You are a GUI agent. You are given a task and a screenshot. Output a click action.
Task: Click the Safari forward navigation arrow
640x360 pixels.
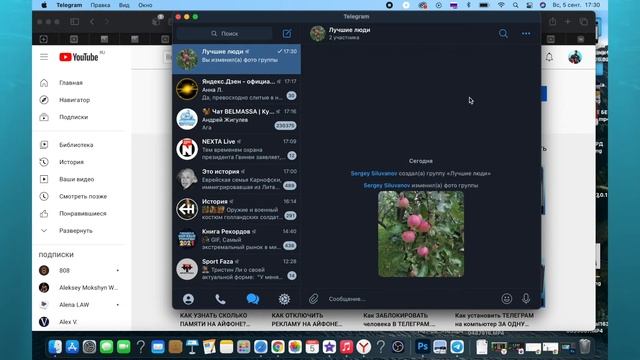[x=107, y=22]
